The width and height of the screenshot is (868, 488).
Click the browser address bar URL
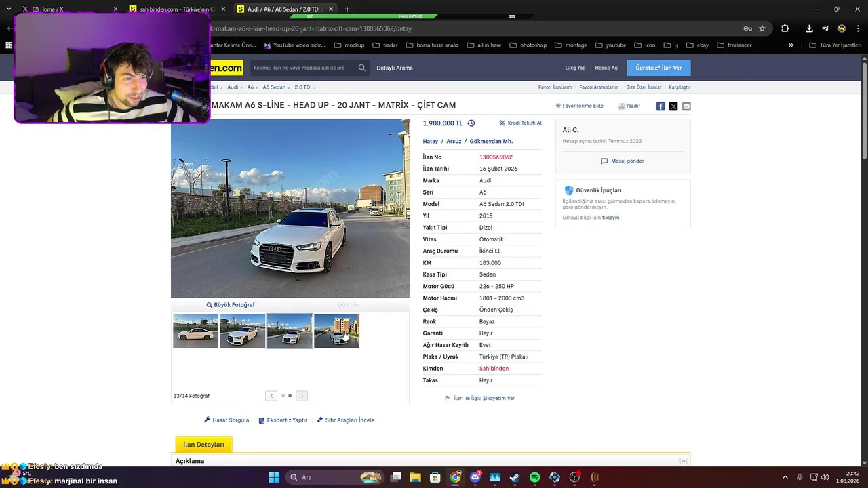click(x=311, y=28)
